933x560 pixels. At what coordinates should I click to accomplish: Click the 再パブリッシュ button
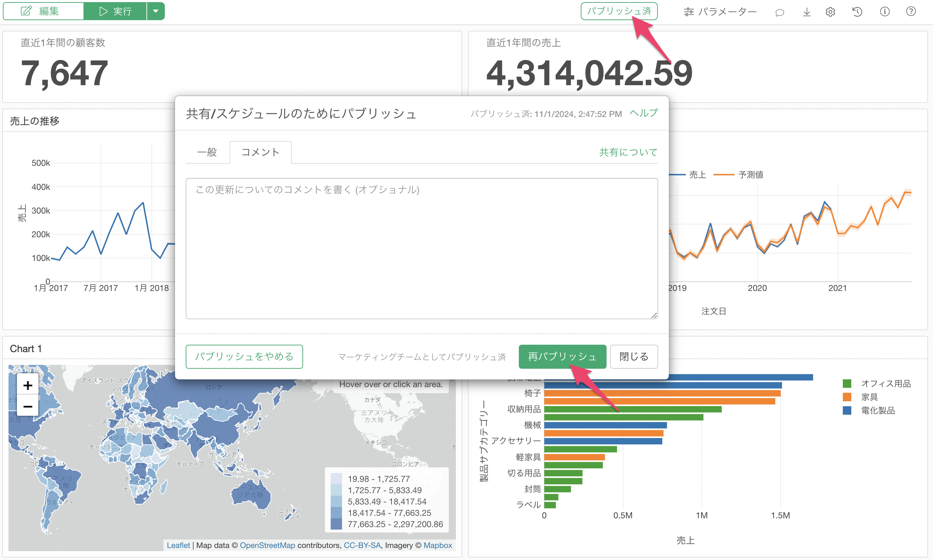pos(562,357)
